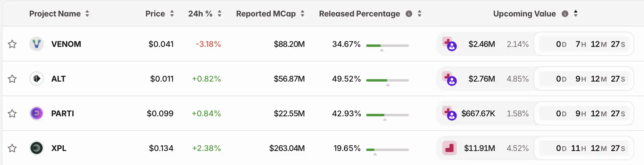The height and width of the screenshot is (165, 644).
Task: Click VENOM's released percentage progress bar
Action: tap(387, 46)
